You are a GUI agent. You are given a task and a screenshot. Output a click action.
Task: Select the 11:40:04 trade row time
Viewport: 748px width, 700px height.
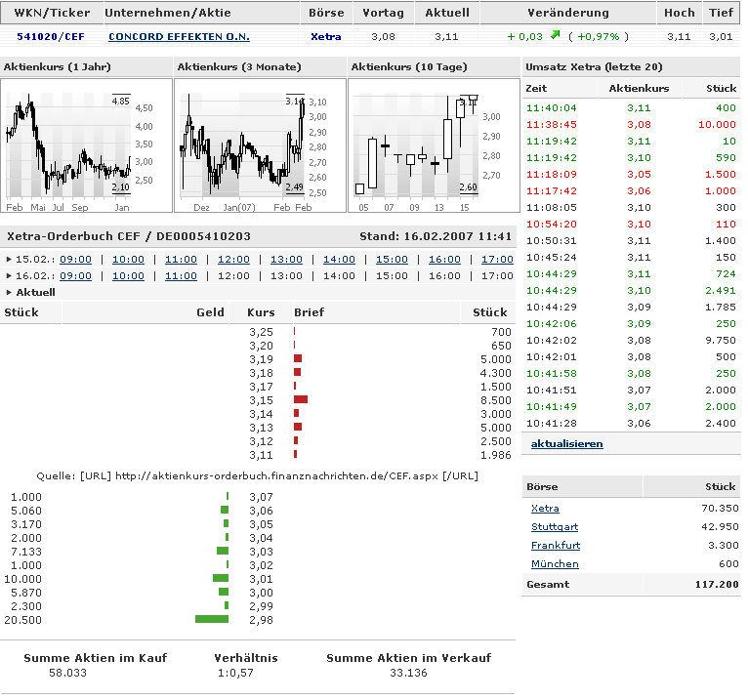coord(552,108)
